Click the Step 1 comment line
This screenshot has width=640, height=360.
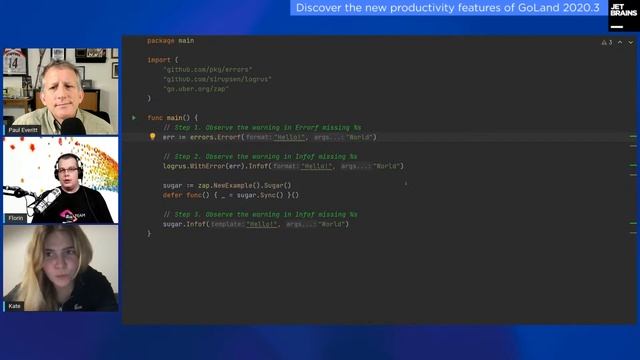coord(262,127)
